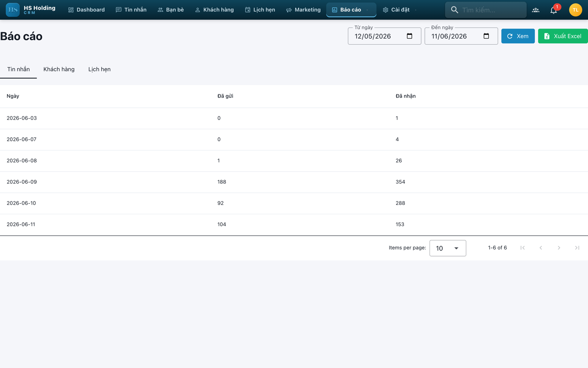Select the row date 2026-06-08

click(22, 161)
